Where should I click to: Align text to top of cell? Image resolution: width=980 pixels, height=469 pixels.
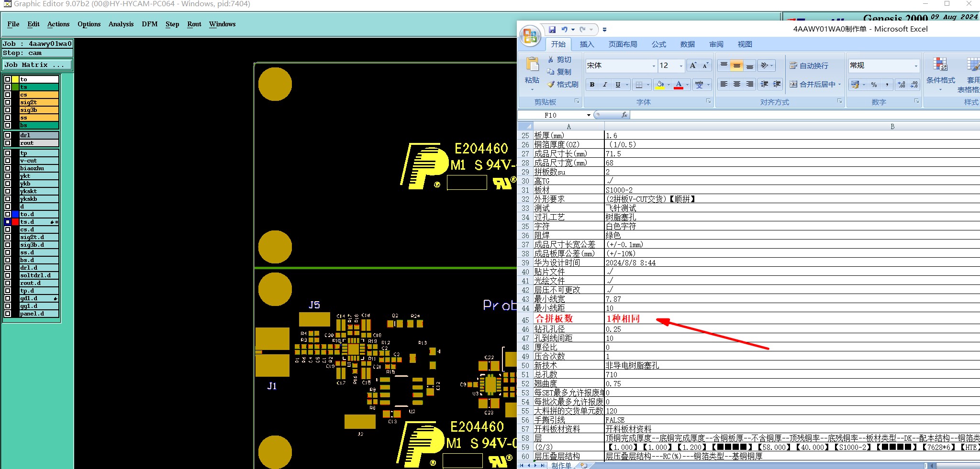pyautogui.click(x=724, y=65)
